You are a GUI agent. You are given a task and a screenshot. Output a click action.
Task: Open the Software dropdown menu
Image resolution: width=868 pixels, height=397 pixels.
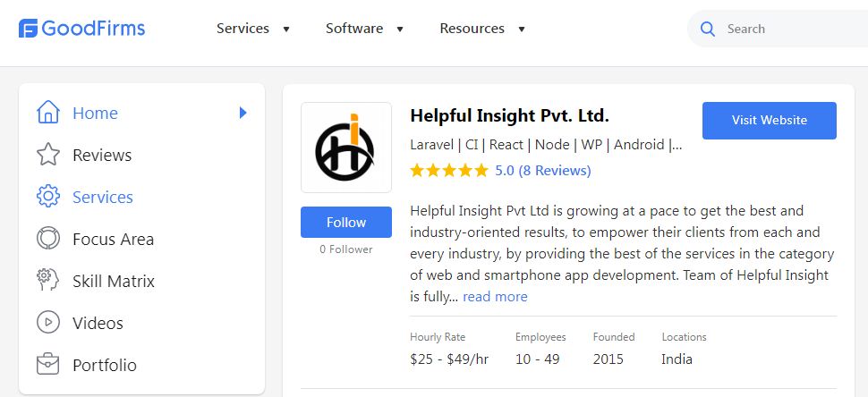click(x=365, y=29)
